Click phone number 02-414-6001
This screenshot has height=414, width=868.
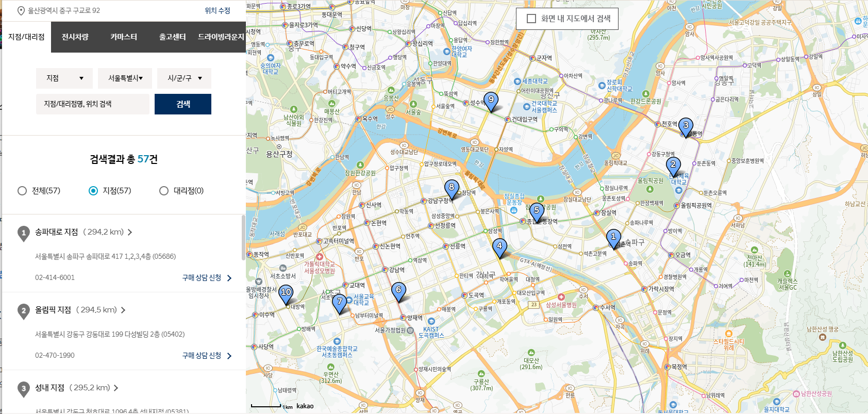[x=55, y=277]
